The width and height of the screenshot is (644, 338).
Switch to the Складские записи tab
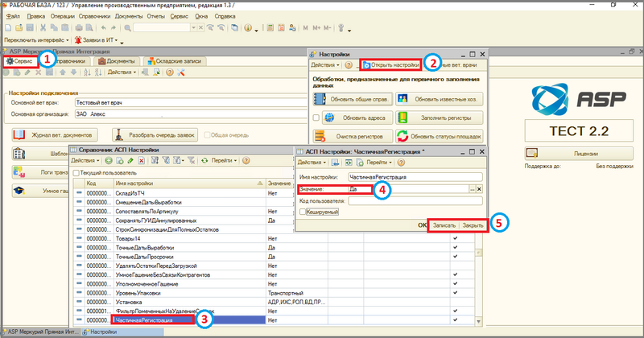[175, 61]
